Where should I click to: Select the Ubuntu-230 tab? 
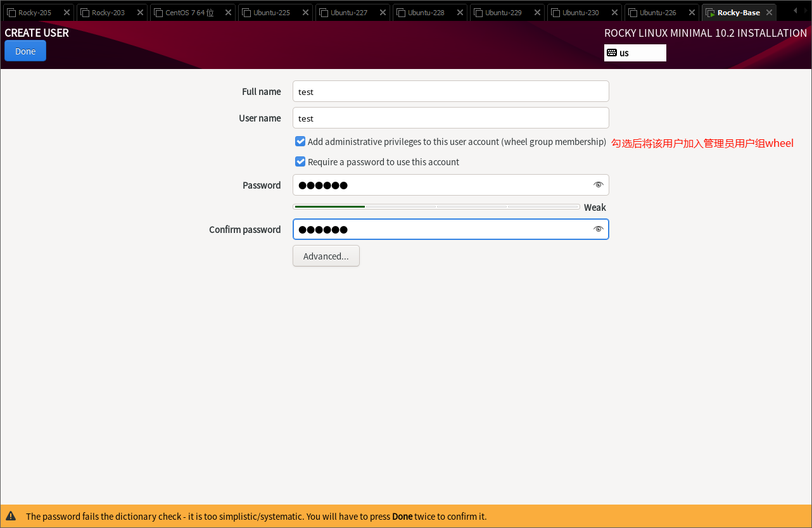584,13
